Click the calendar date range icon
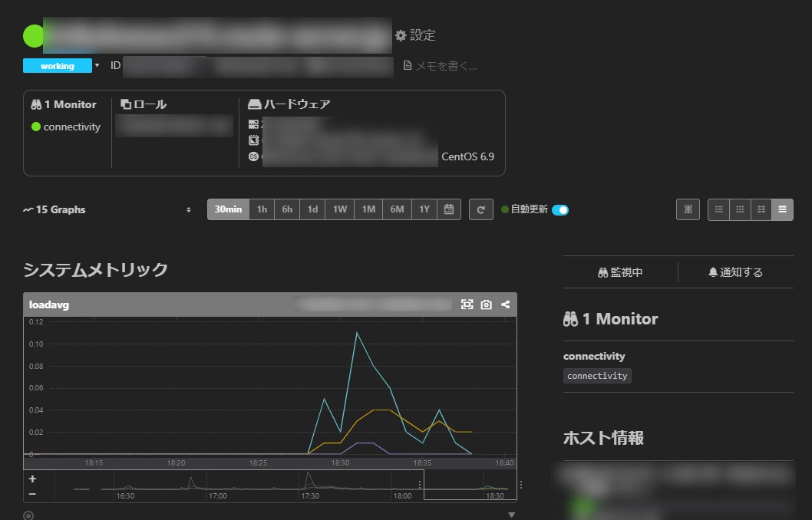 coord(449,209)
